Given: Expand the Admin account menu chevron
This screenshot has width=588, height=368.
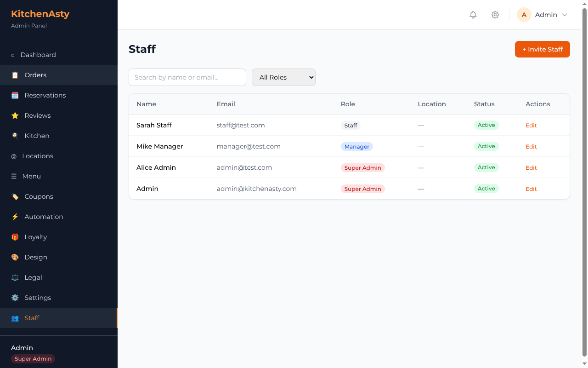Looking at the screenshot, I should click(565, 15).
